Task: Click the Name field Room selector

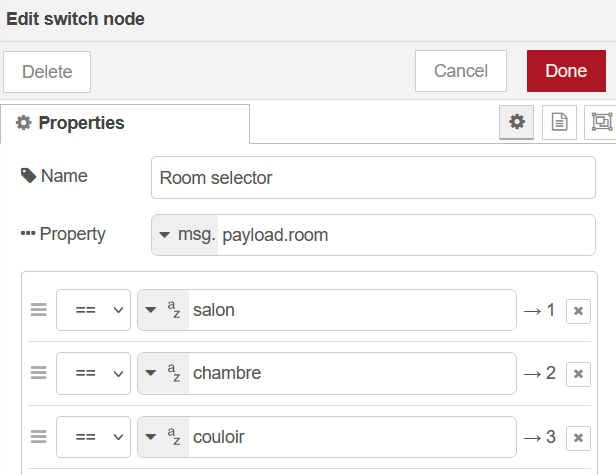Action: [x=372, y=177]
